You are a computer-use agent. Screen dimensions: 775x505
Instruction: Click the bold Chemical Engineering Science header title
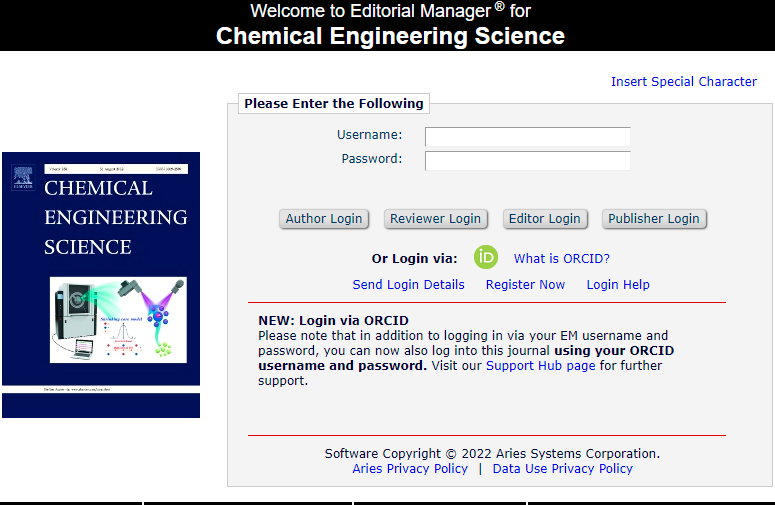[x=390, y=37]
